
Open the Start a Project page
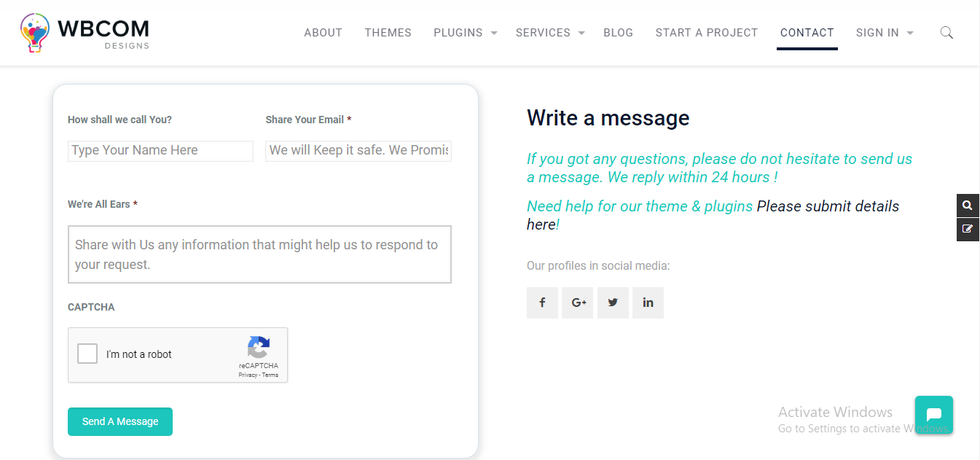707,33
